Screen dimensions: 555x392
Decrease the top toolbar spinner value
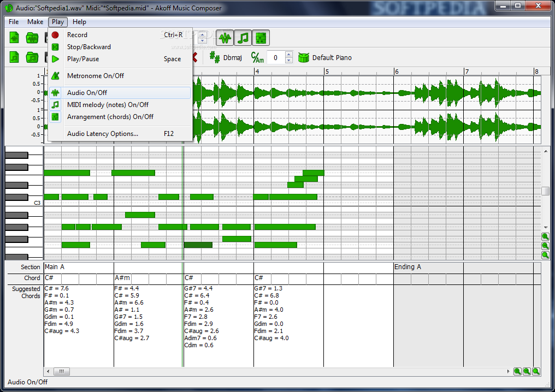pyautogui.click(x=203, y=40)
